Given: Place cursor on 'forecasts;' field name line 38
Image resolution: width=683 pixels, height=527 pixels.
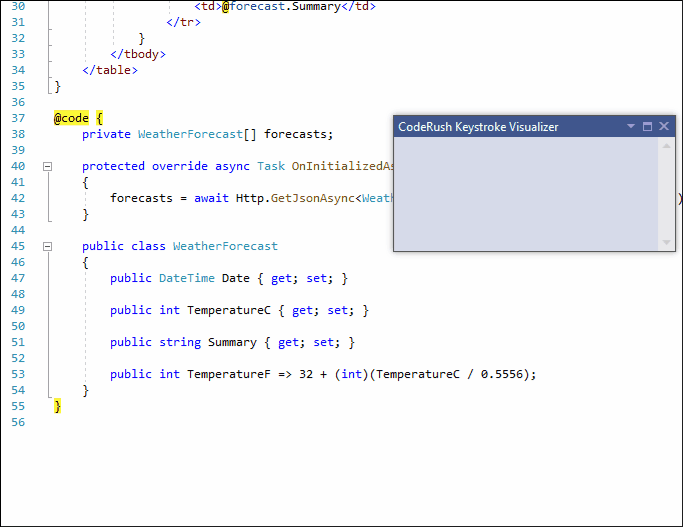Looking at the screenshot, I should [x=298, y=134].
